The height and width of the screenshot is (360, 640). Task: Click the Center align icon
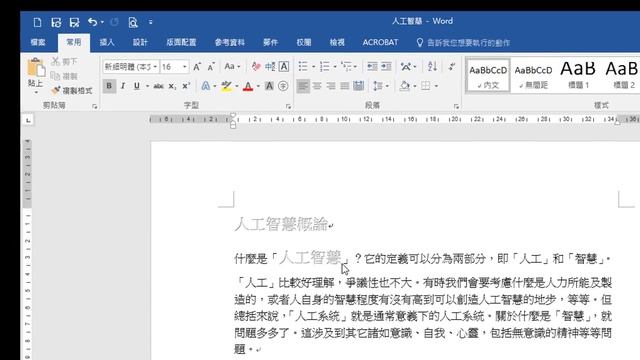click(317, 86)
